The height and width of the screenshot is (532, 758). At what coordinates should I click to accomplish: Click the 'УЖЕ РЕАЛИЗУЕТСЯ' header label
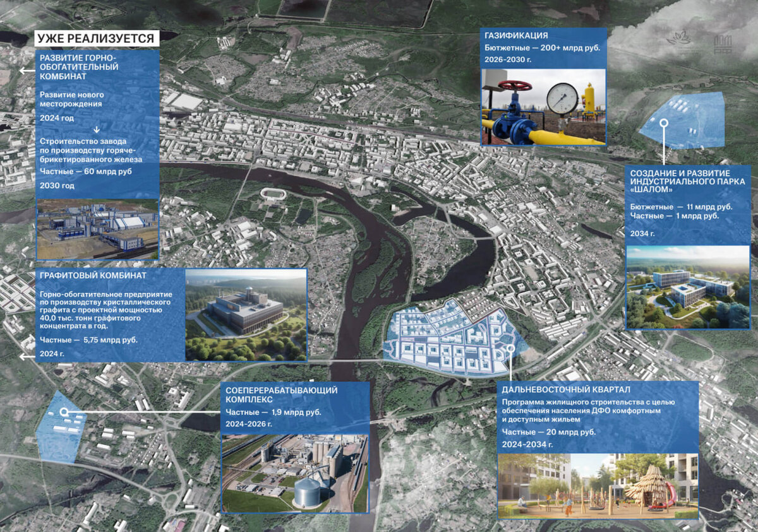pos(95,38)
